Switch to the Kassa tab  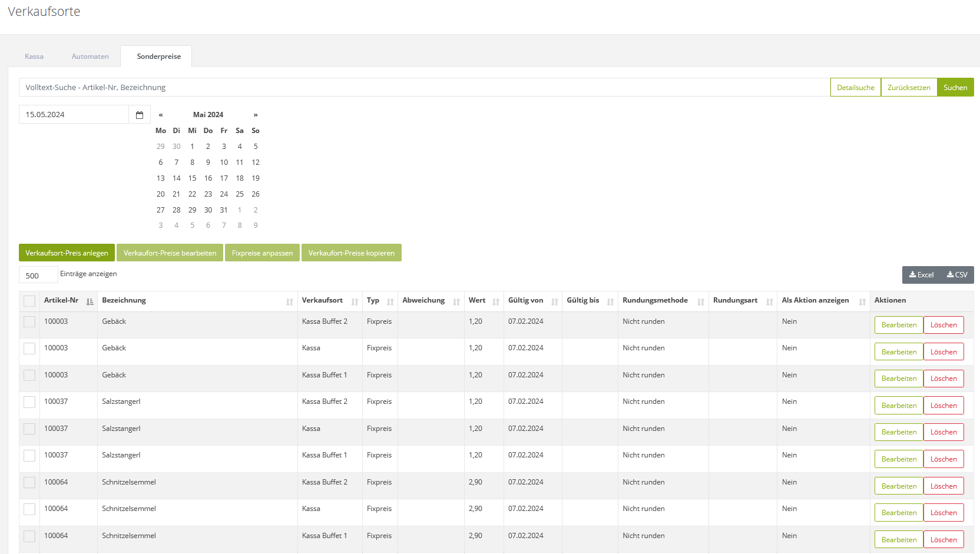(x=34, y=57)
